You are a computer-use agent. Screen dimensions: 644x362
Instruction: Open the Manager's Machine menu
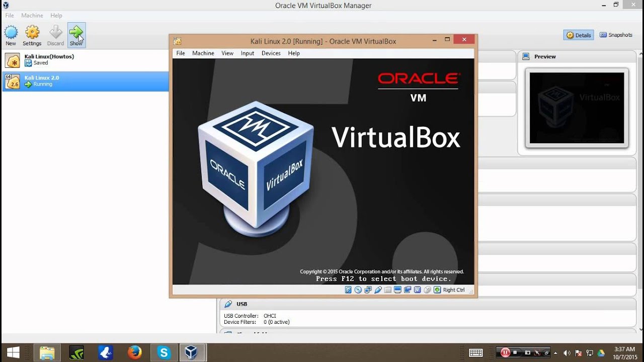[32, 16]
